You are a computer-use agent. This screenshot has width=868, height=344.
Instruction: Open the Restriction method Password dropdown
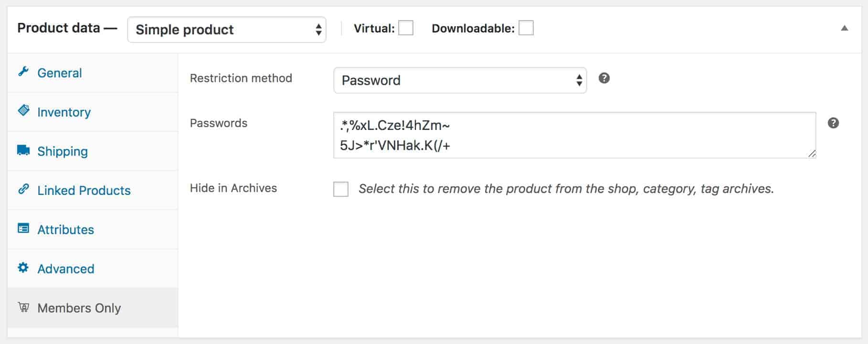[x=460, y=80]
